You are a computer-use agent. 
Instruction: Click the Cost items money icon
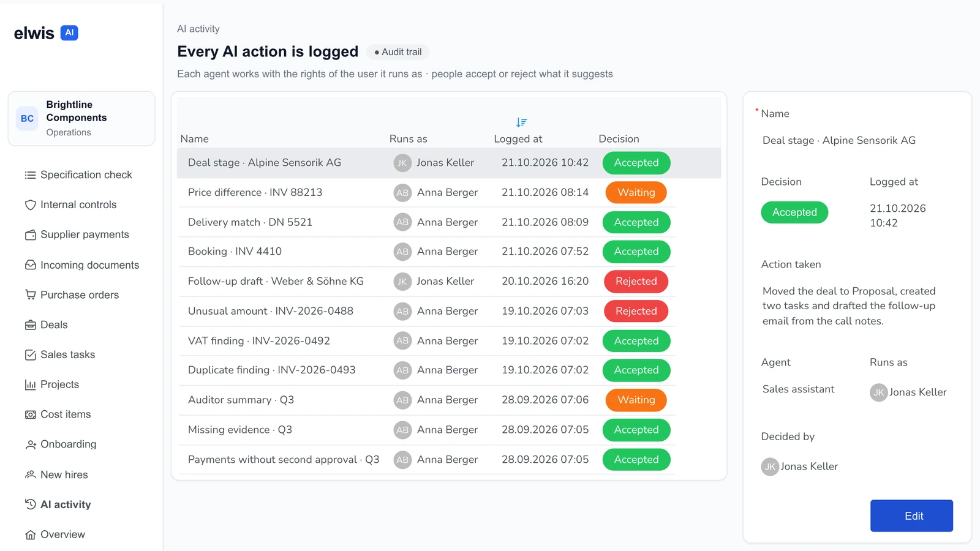[x=30, y=414]
